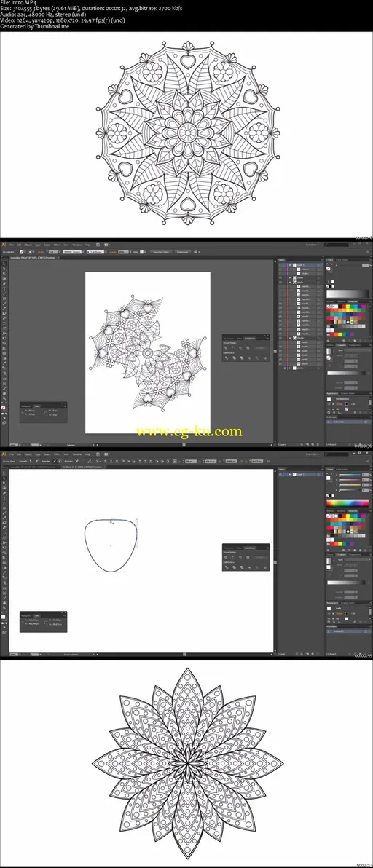Click None fill icon in mandala frame Color panel
The width and height of the screenshot is (373, 868).
[x=328, y=286]
